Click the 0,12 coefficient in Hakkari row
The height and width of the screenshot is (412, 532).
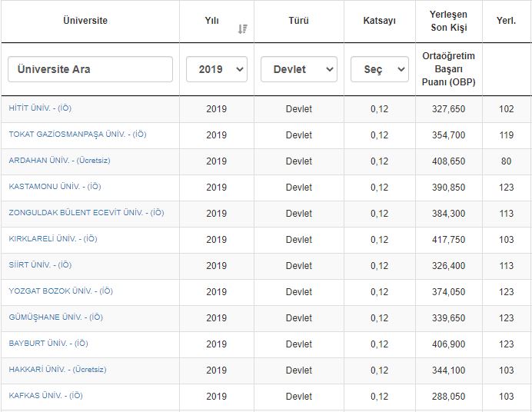point(379,370)
